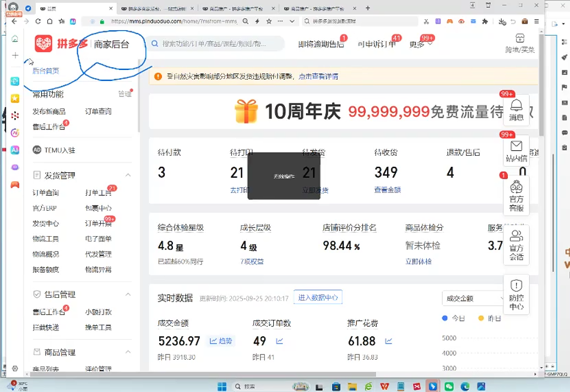Click the trend chart icon beside 成交订单数
The height and width of the screenshot is (392, 570).
[x=279, y=341]
